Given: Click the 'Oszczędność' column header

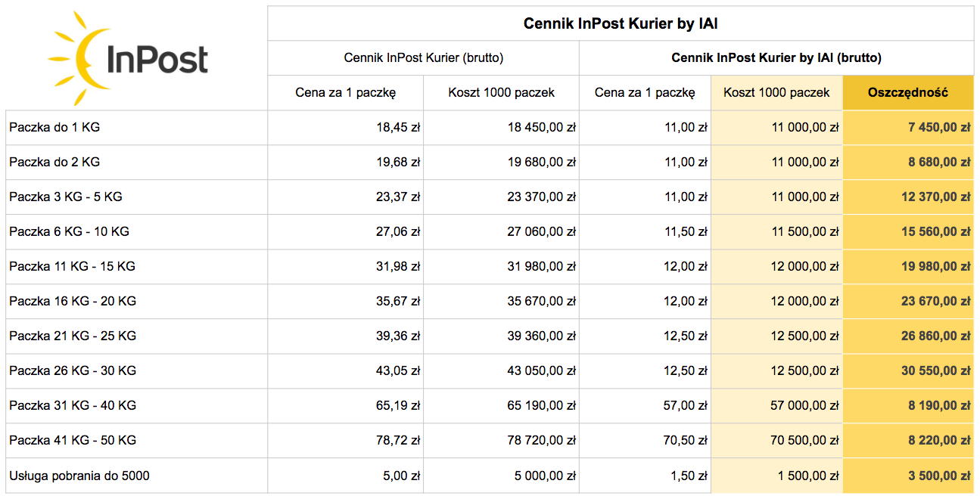Looking at the screenshot, I should click(908, 93).
